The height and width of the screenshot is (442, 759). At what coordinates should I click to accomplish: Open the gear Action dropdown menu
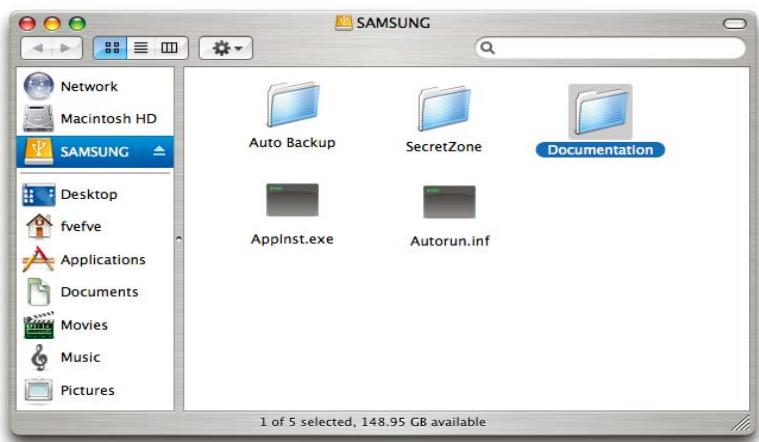[226, 48]
